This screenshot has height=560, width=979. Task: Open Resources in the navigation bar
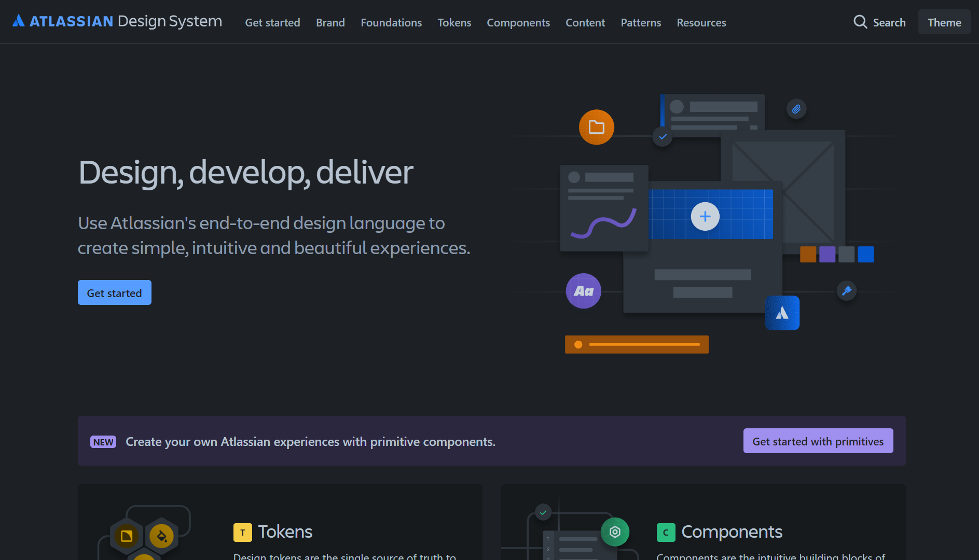[x=701, y=23]
